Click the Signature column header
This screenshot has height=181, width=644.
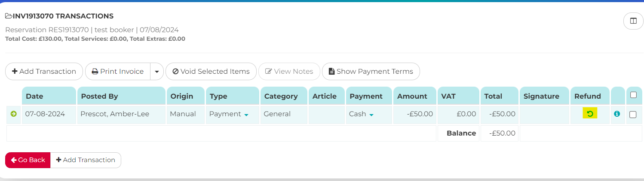point(544,96)
